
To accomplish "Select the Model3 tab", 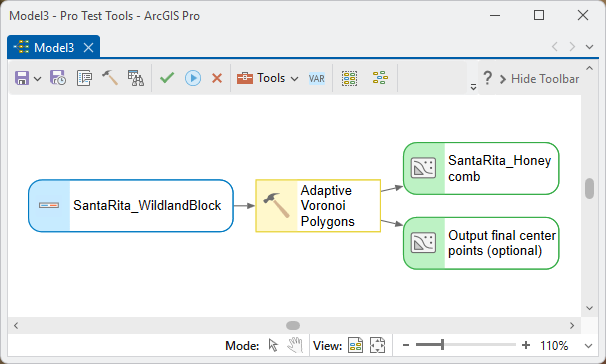I will click(54, 48).
